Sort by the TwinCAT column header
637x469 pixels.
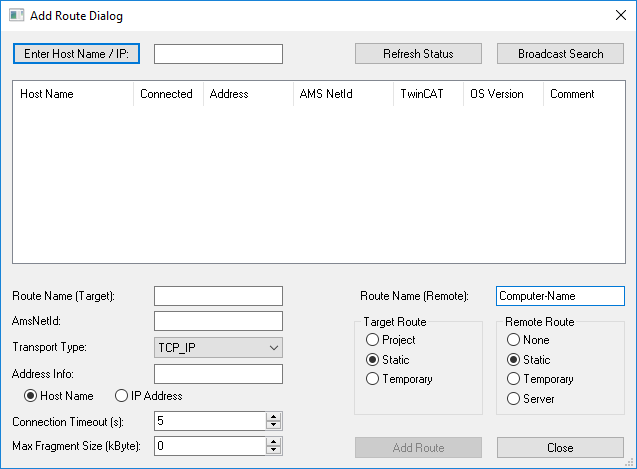(428, 94)
